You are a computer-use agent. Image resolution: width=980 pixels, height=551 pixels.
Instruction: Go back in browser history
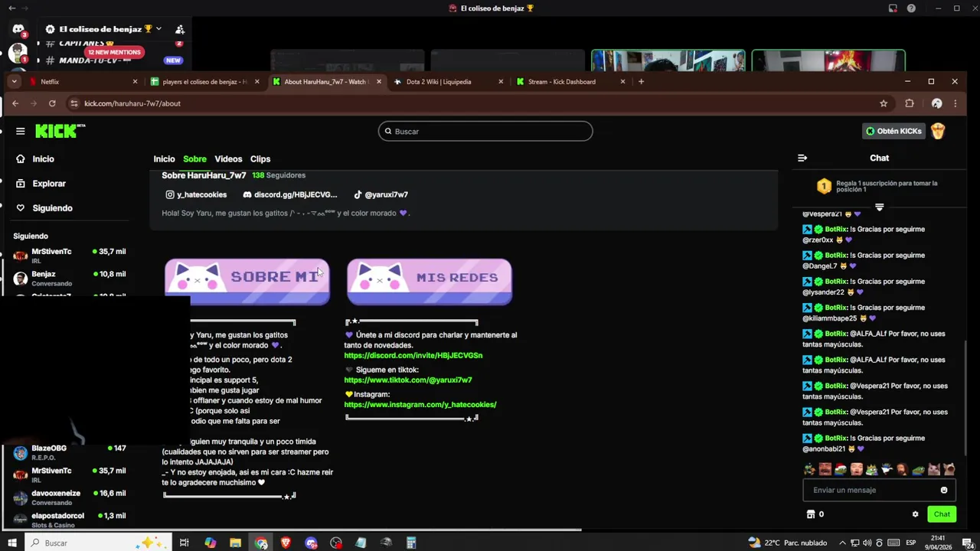[15, 103]
